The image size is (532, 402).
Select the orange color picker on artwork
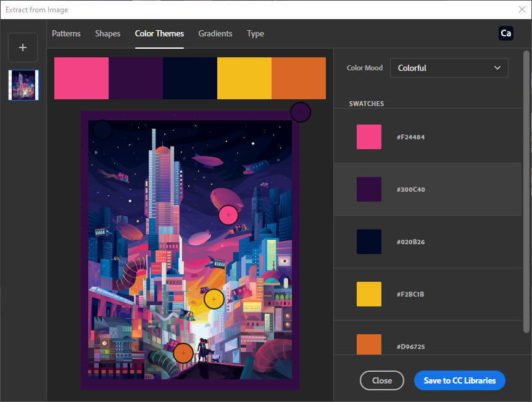click(x=183, y=353)
